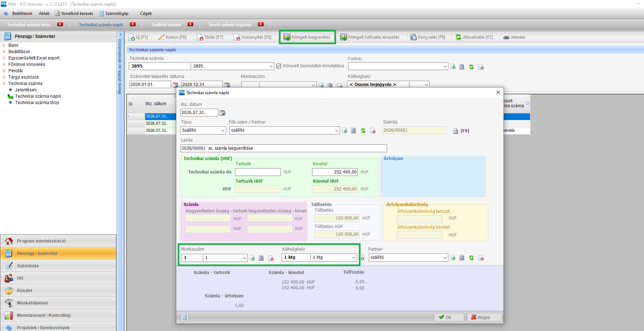Viewport: 644px width, 331px height.
Task: Click the Törlés [F7] delete icon
Action: [x=200, y=37]
